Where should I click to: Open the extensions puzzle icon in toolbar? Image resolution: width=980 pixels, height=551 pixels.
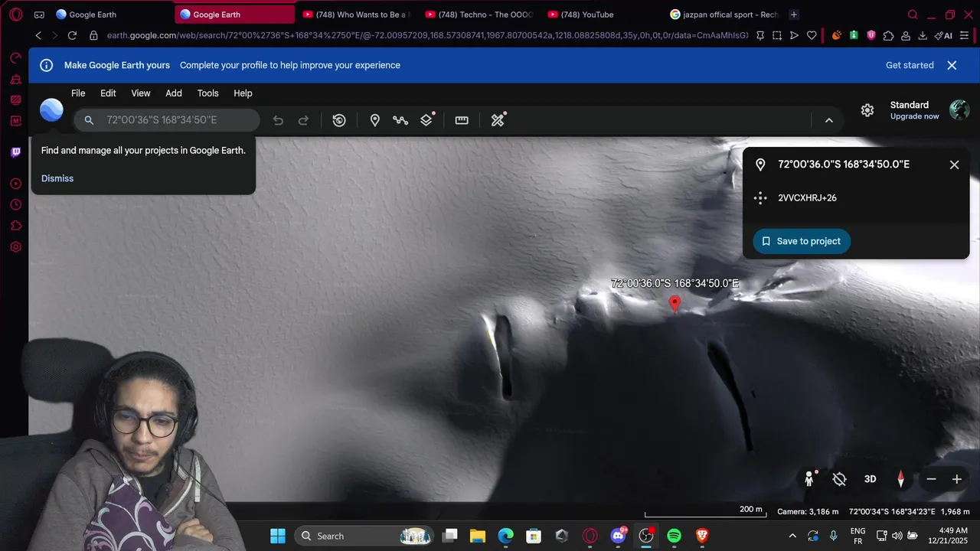[888, 35]
